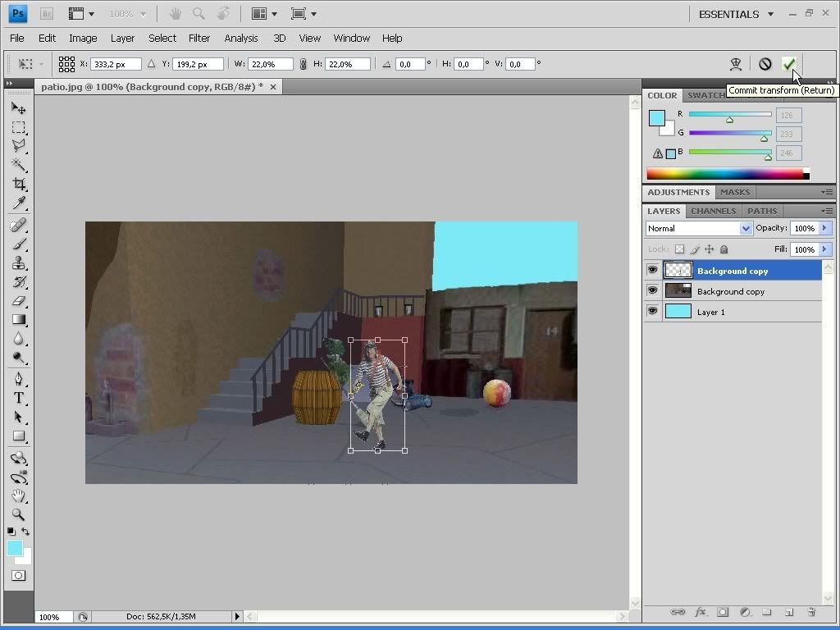Select the Eyedropper tool
Image resolution: width=840 pixels, height=630 pixels.
[18, 203]
